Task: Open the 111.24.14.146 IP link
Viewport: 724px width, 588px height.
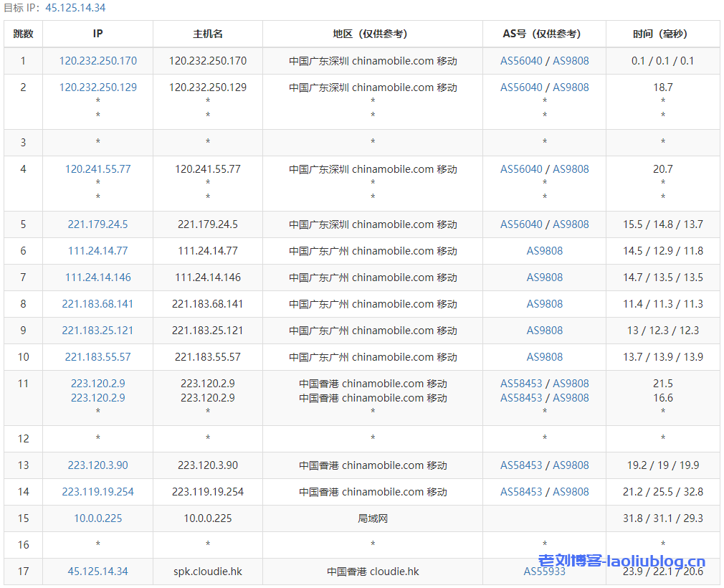Action: [97, 278]
